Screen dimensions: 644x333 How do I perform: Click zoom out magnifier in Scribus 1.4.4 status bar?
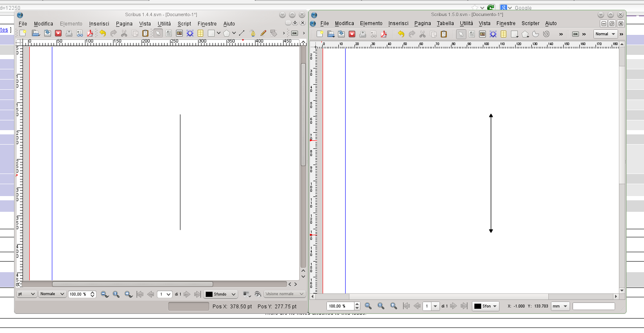(104, 294)
